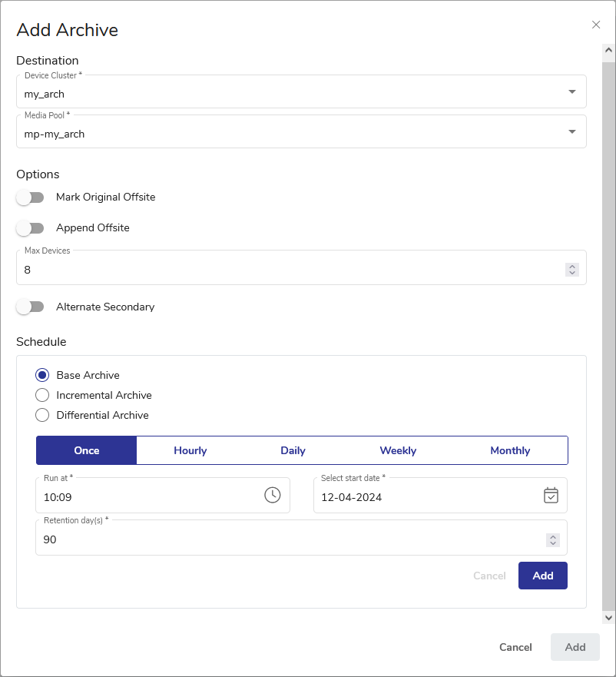The width and height of the screenshot is (616, 677).
Task: Close the Add Archive dialog with X
Action: (596, 25)
